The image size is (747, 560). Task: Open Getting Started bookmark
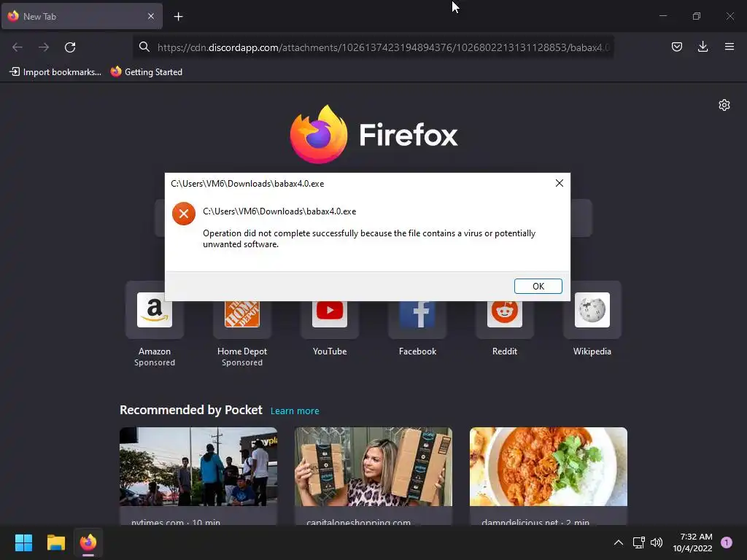click(x=146, y=72)
